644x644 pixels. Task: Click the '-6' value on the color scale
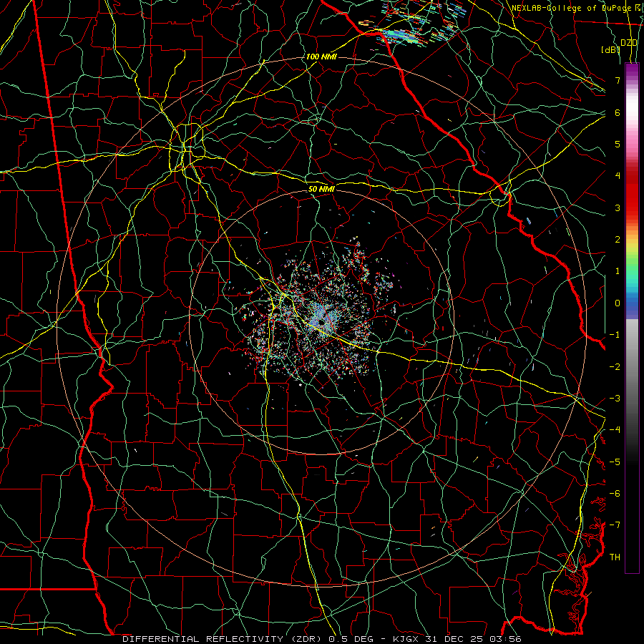615,494
